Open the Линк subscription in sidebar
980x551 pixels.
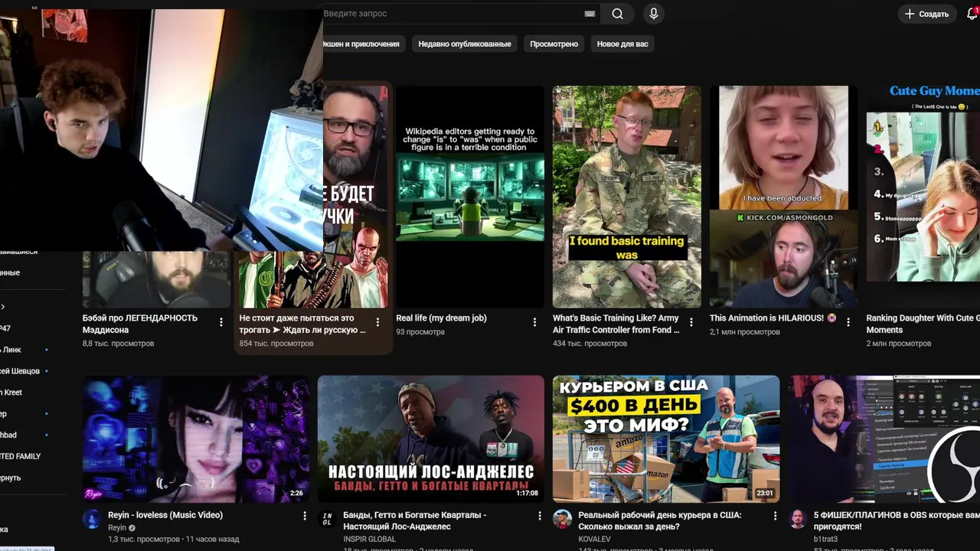[11, 350]
